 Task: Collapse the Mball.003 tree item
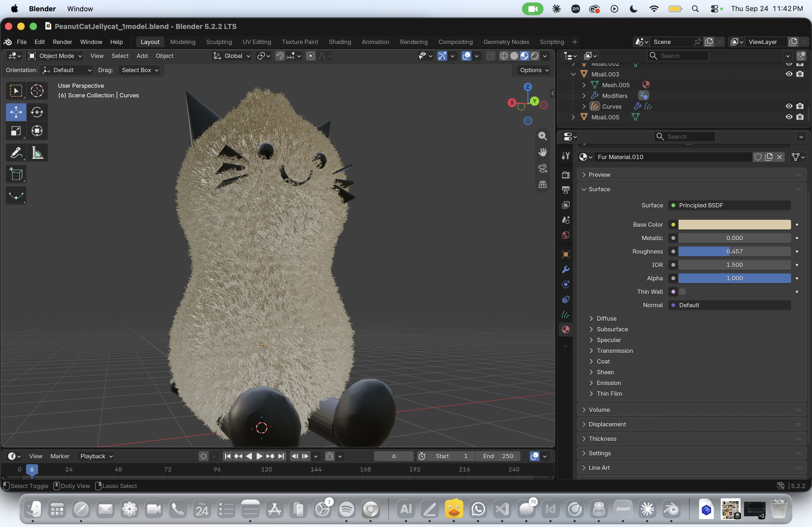tap(573, 74)
